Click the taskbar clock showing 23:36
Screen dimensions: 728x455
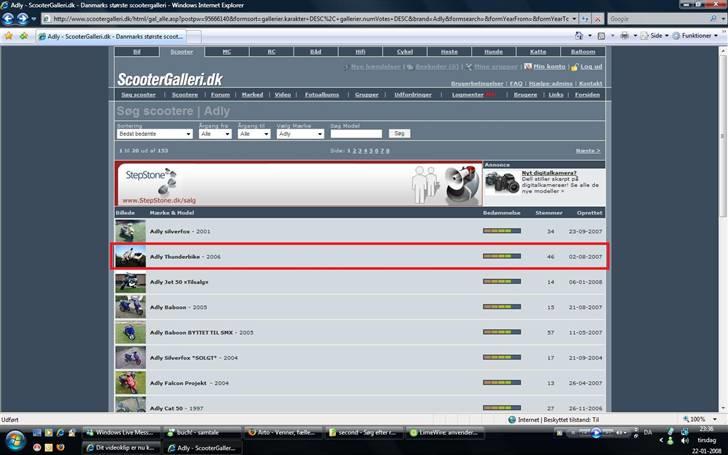706,429
